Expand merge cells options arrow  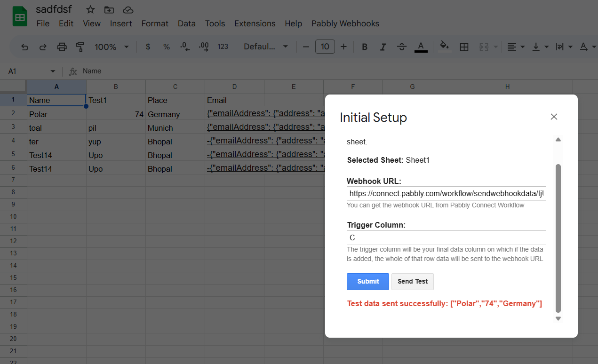[x=496, y=47]
